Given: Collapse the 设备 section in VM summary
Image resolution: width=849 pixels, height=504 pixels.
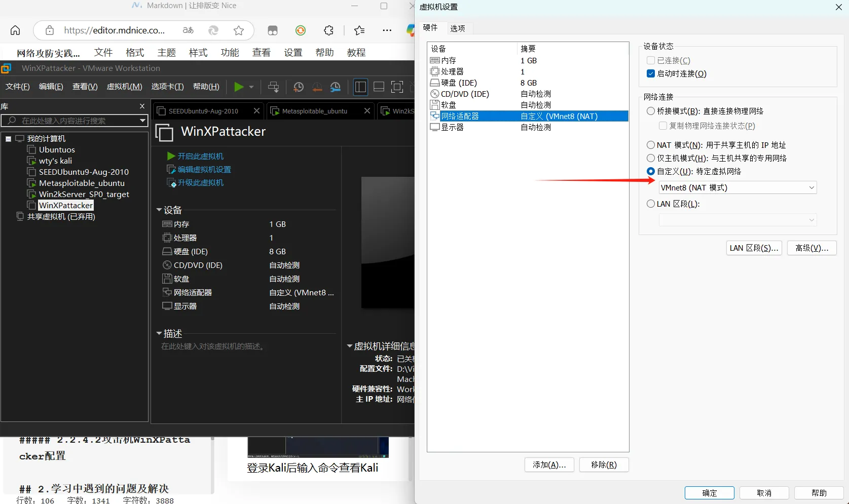Looking at the screenshot, I should [x=159, y=210].
